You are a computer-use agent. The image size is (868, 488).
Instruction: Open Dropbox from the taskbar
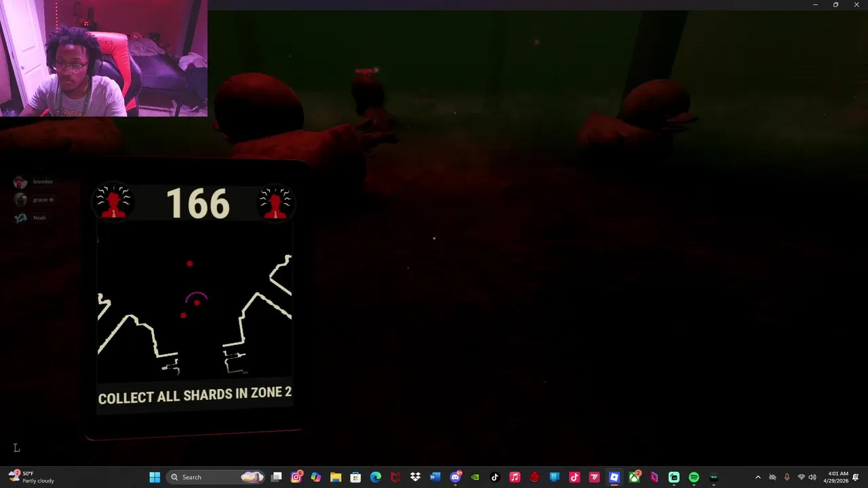tap(415, 477)
